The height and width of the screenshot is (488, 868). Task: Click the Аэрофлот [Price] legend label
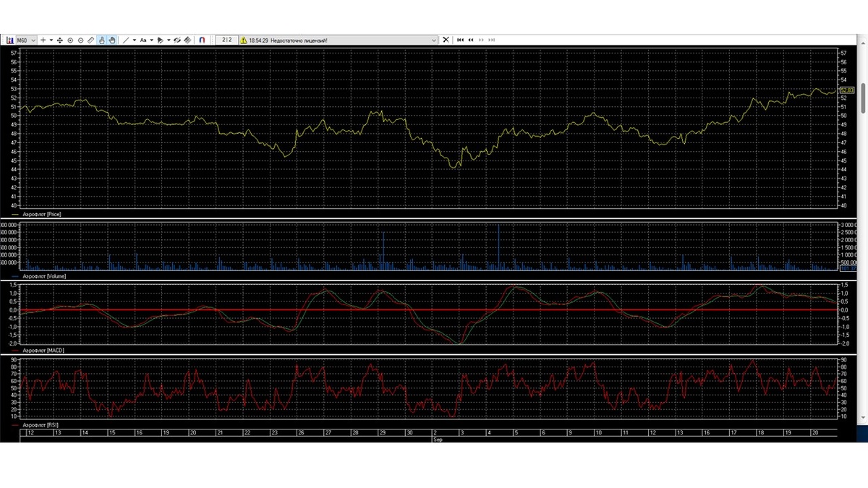click(42, 214)
